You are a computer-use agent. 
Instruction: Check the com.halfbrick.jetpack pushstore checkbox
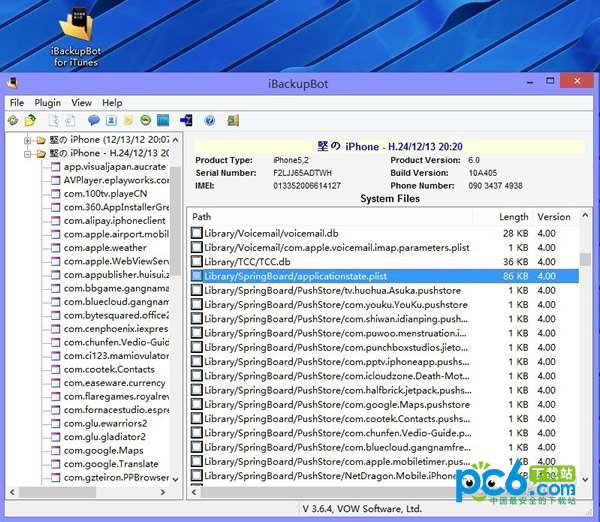coord(197,390)
